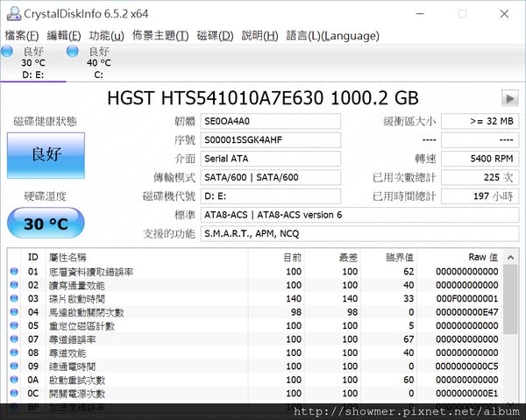The height and width of the screenshot is (420, 526).
Task: Click the blue status orb for C: disk
Action: click(x=73, y=52)
